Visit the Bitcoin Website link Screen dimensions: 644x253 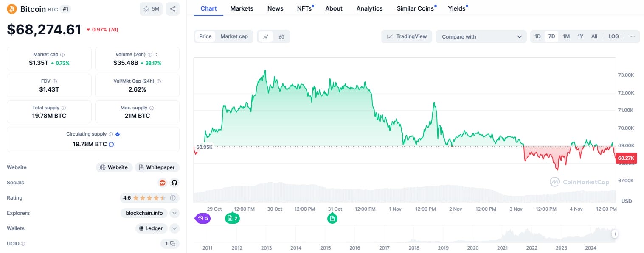pos(114,167)
